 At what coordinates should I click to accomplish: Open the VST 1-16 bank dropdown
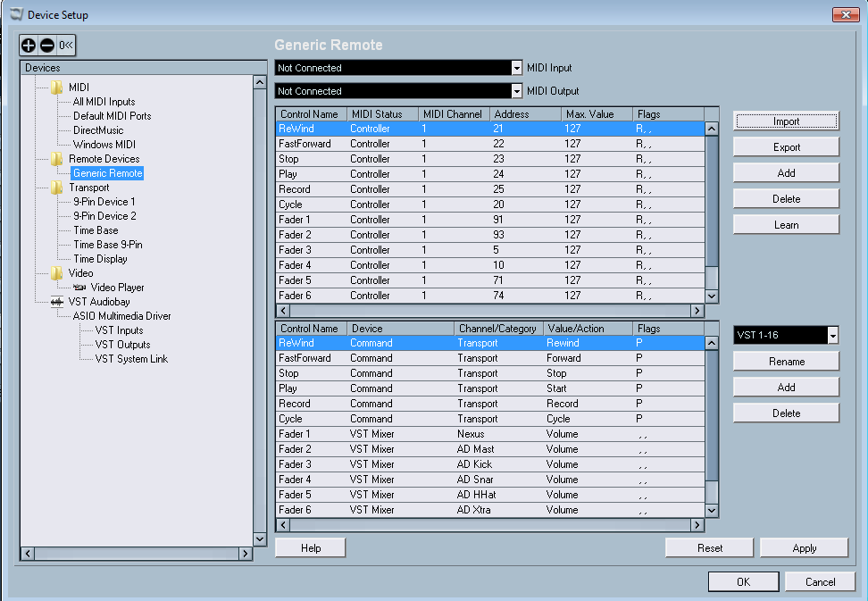[832, 335]
